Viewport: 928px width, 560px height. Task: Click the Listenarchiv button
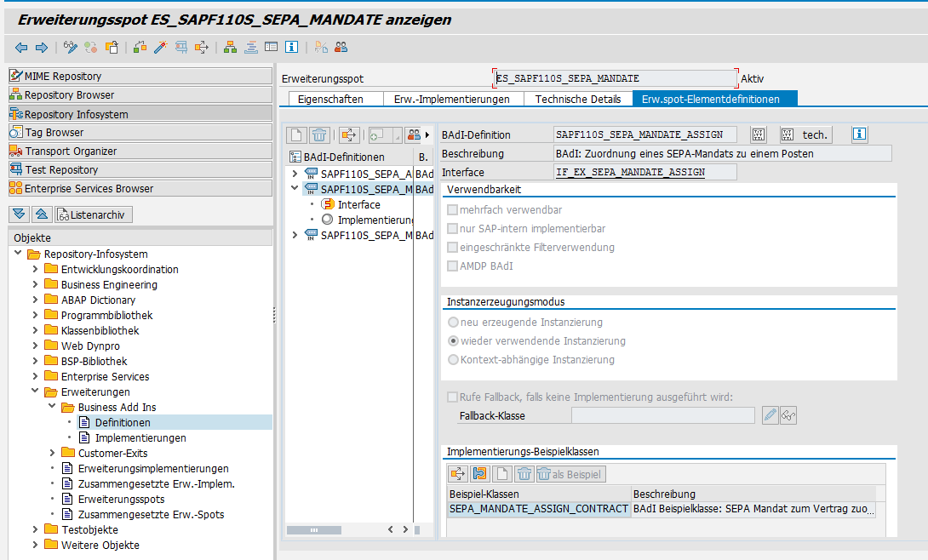94,214
